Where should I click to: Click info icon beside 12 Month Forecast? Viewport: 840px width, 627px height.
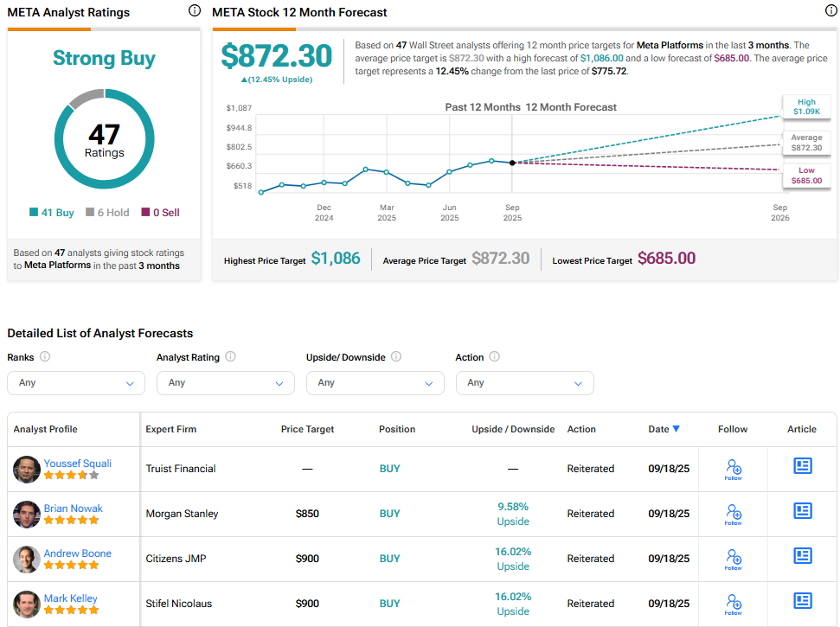click(830, 11)
